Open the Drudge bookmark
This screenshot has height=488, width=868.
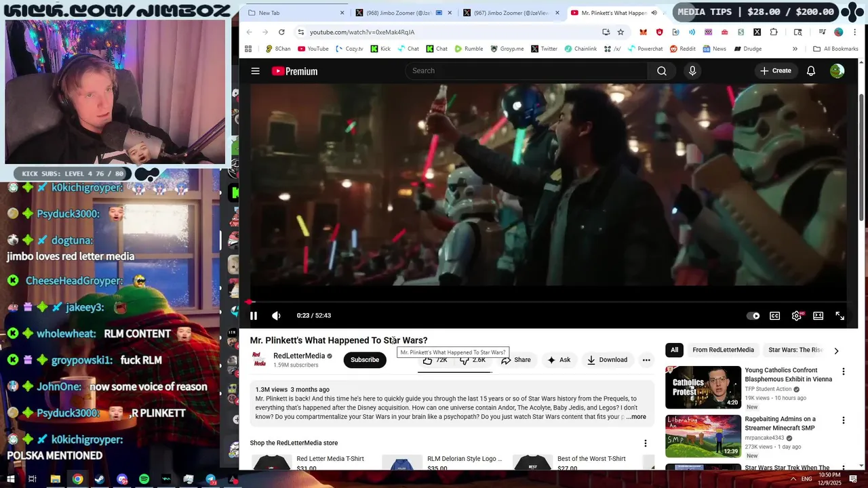pos(748,49)
